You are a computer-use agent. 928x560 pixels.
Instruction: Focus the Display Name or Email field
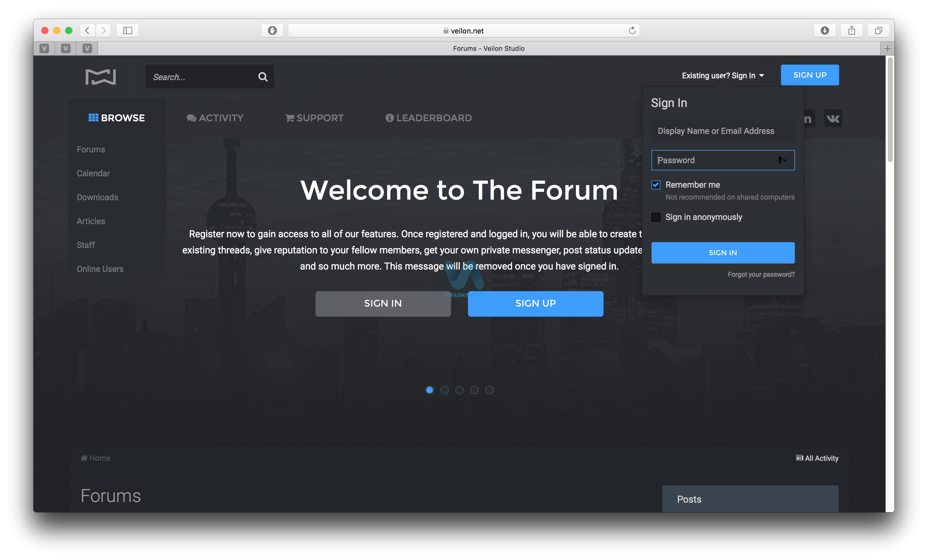(x=723, y=131)
